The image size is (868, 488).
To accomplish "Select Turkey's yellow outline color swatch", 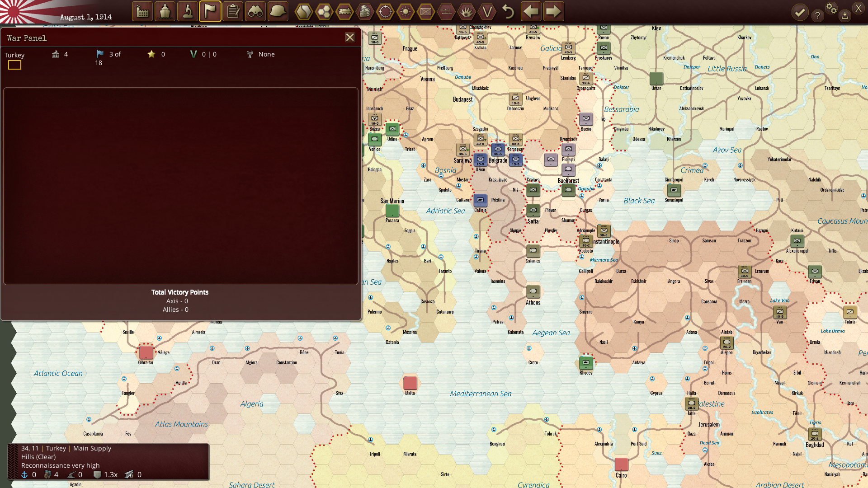I will click(x=14, y=65).
